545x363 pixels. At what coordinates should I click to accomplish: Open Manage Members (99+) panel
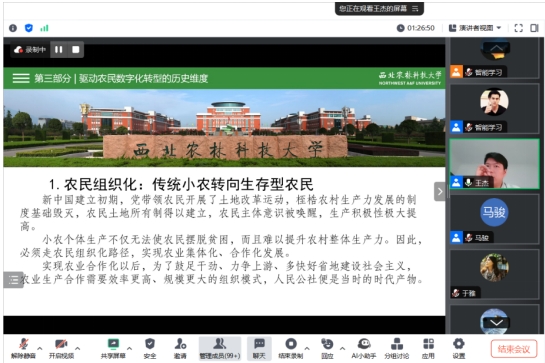[220, 348]
